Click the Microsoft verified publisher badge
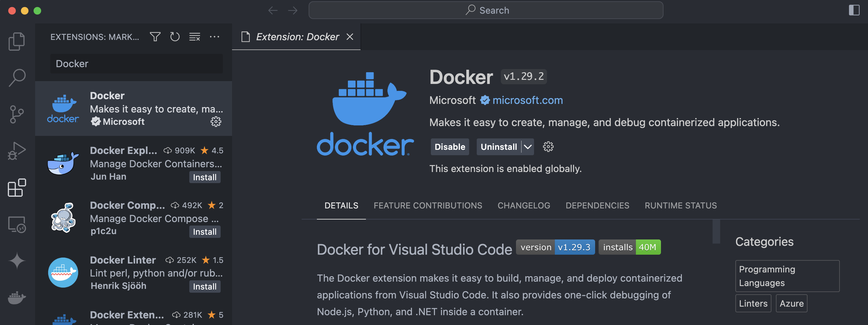This screenshot has width=868, height=325. (485, 100)
